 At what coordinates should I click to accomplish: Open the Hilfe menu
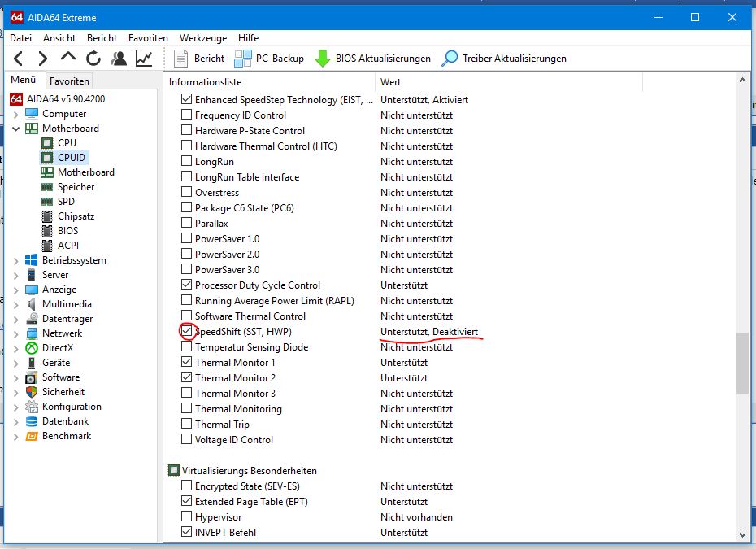(248, 38)
